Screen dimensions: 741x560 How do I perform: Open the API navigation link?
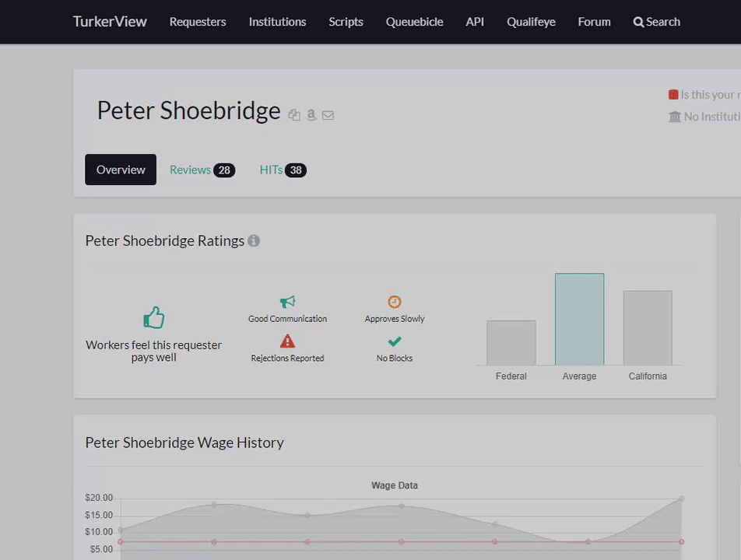(x=475, y=23)
